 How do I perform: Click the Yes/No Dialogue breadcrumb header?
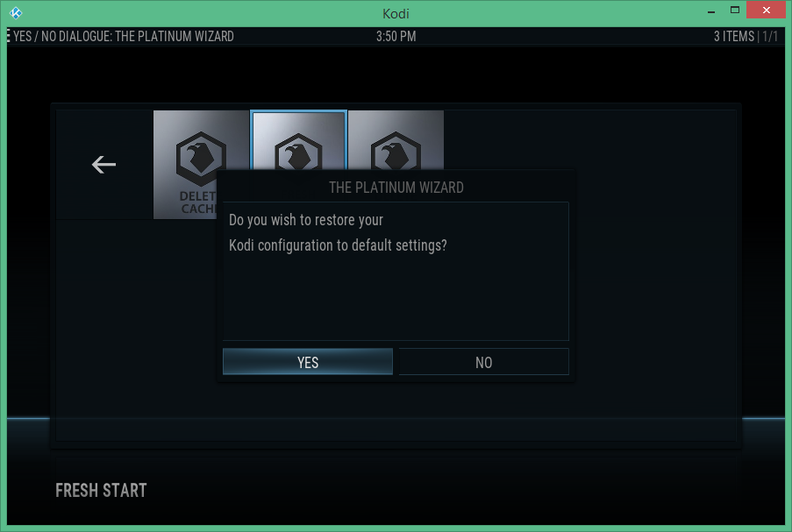tap(124, 36)
